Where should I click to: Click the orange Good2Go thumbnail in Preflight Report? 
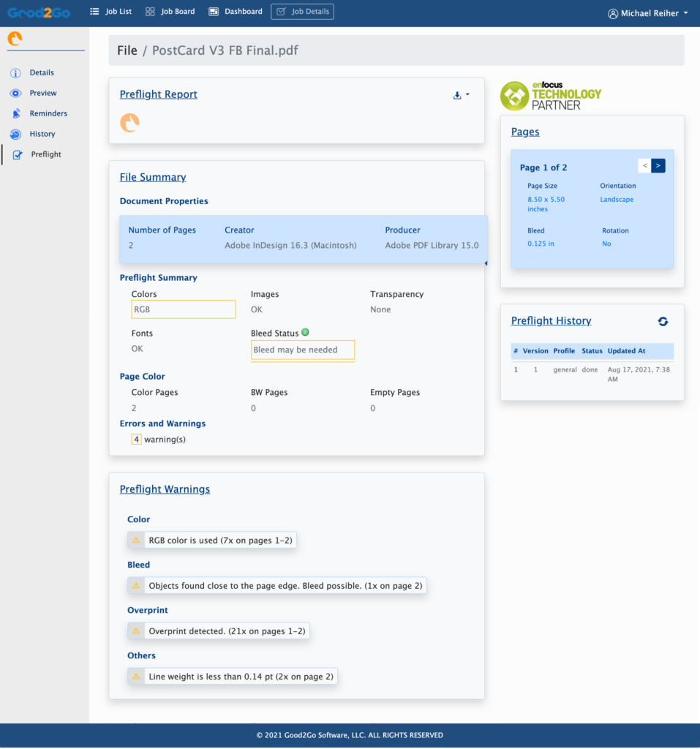pos(129,122)
